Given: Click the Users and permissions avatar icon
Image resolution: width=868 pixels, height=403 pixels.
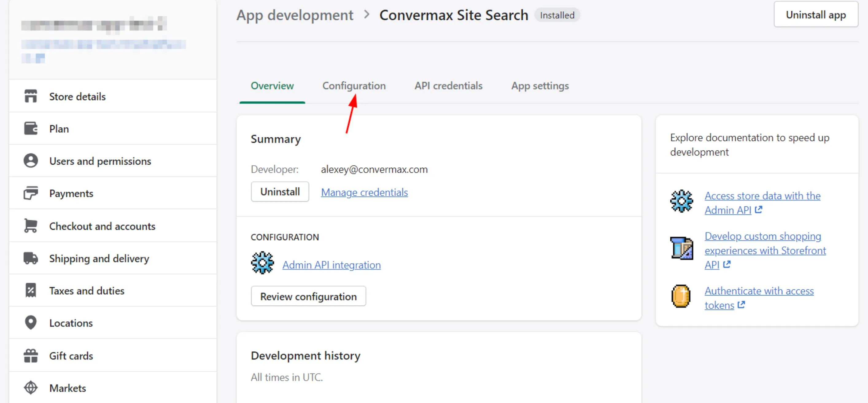Looking at the screenshot, I should (31, 161).
